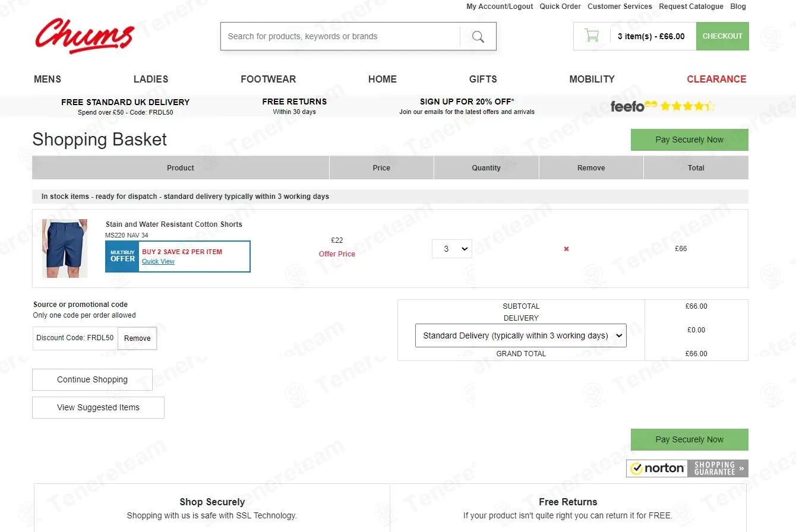Viewport: 796px width, 532px height.
Task: Open the basket cart icon
Action: [x=592, y=36]
